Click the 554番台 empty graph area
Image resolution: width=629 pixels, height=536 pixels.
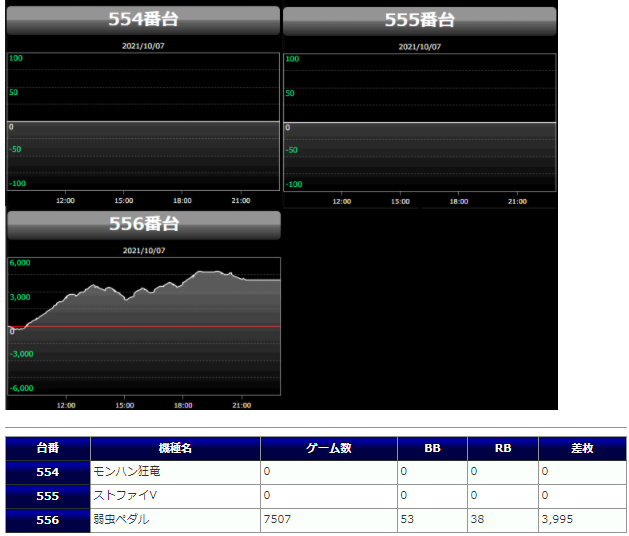coord(143,122)
